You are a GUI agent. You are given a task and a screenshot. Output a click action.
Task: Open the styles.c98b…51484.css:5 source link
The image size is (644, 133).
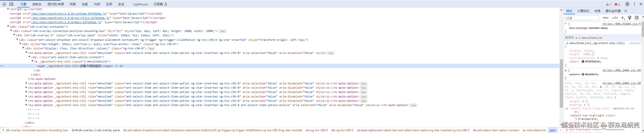(x=622, y=24)
